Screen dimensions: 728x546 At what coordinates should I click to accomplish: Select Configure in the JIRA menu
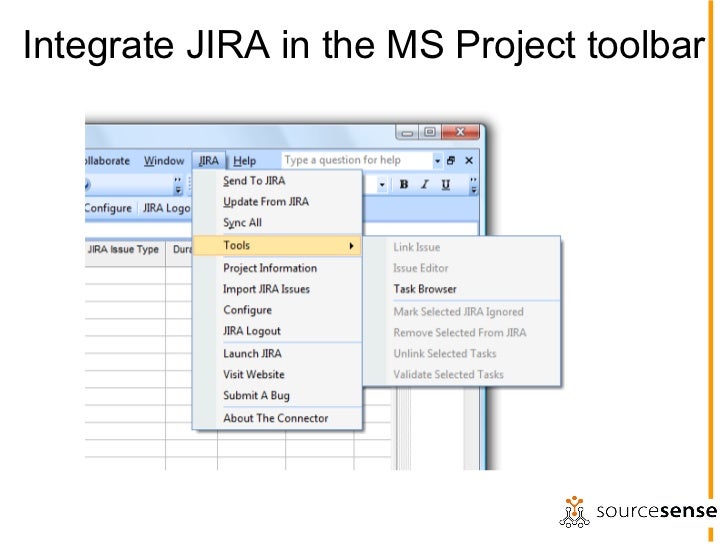tap(277, 310)
